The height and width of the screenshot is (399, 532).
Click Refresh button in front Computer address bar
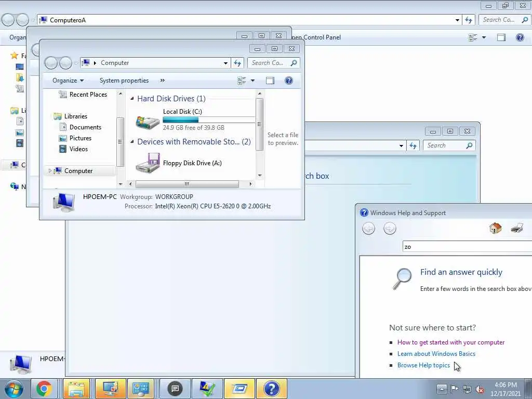[x=237, y=63]
